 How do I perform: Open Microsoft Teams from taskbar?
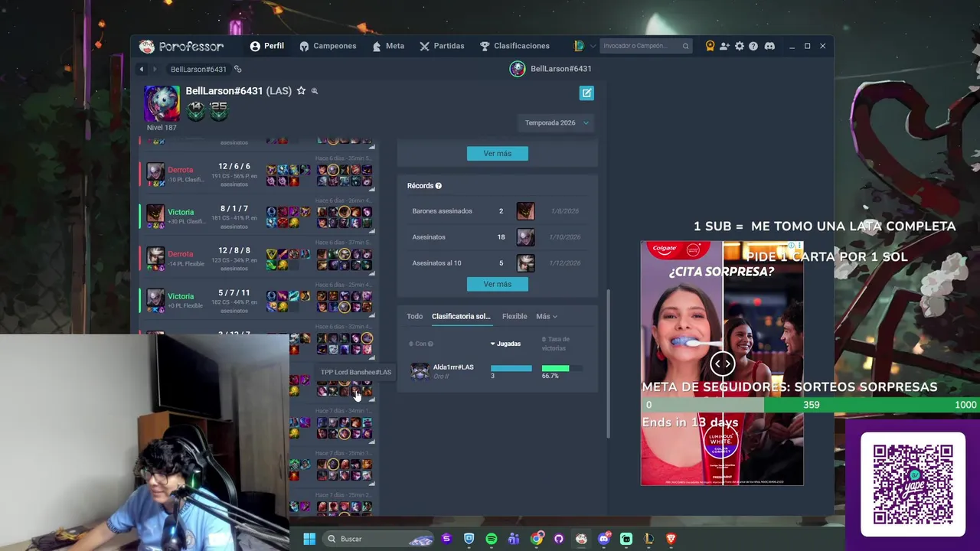[x=514, y=539]
